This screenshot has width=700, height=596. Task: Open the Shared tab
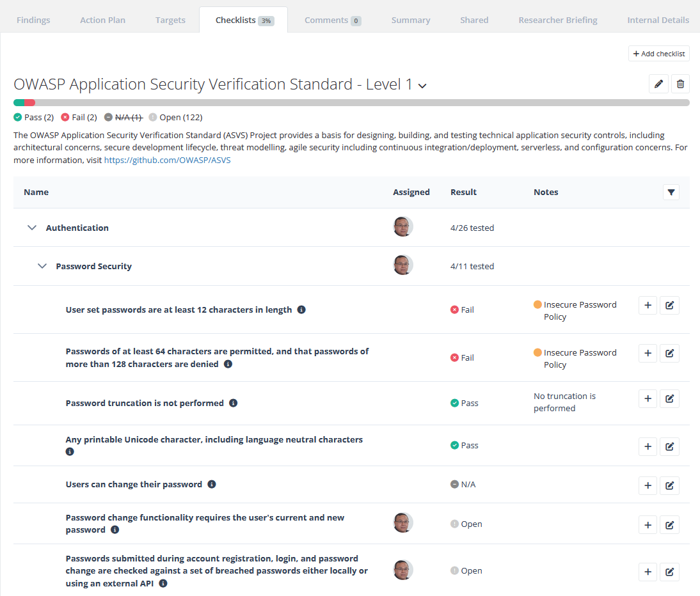[x=474, y=20]
